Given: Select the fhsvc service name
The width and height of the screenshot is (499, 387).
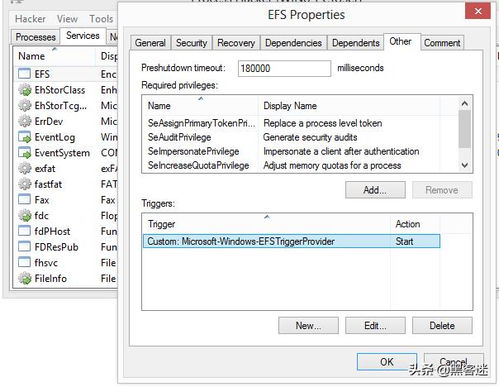Looking at the screenshot, I should coord(46,263).
